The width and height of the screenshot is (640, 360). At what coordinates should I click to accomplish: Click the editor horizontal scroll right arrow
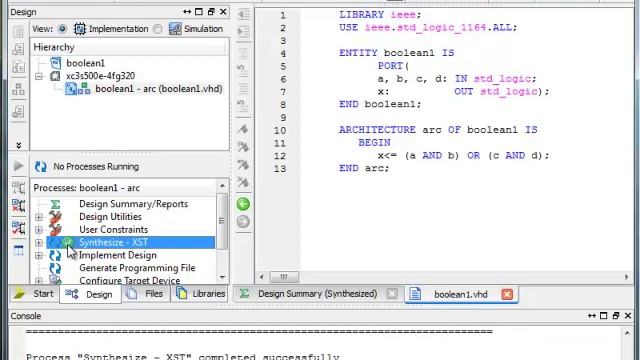[x=626, y=277]
